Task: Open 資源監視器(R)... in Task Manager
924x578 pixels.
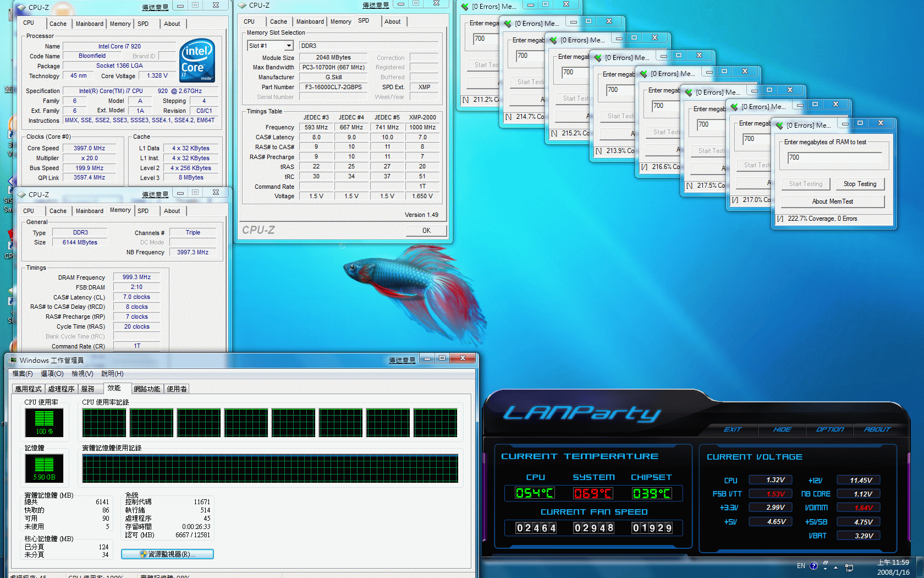Action: pyautogui.click(x=167, y=554)
